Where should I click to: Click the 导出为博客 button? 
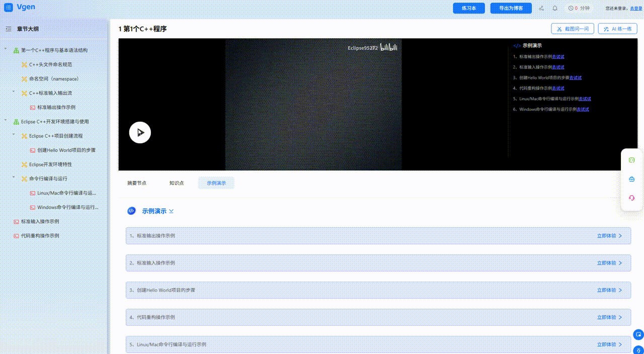511,8
